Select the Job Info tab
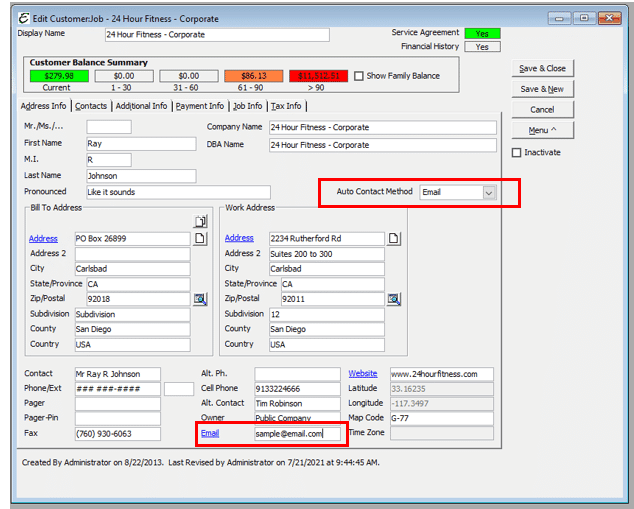 coord(247,106)
